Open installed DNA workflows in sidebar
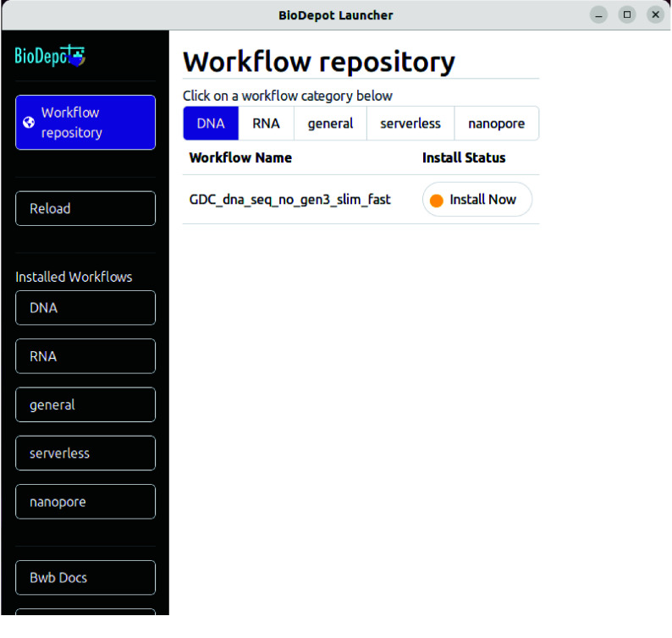672x638 pixels. pos(85,308)
